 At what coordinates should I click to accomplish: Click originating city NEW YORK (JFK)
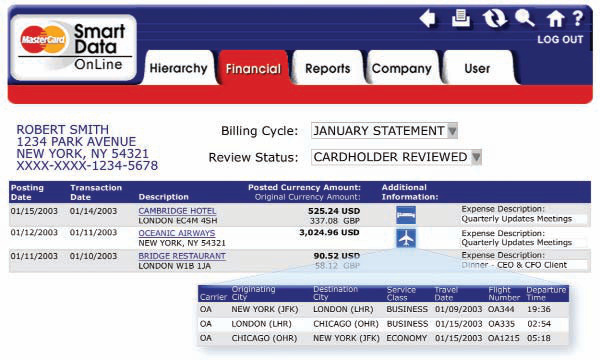265,309
